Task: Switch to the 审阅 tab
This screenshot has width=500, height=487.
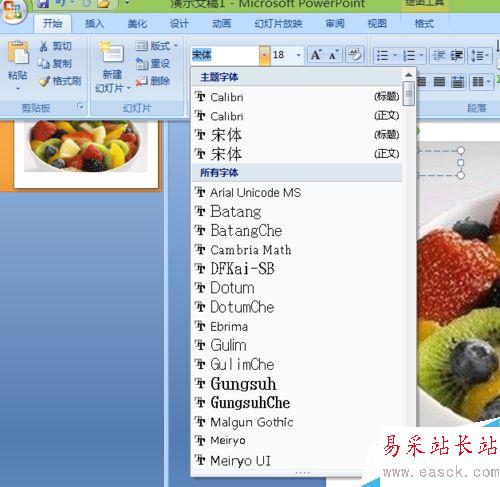Action: tap(335, 24)
